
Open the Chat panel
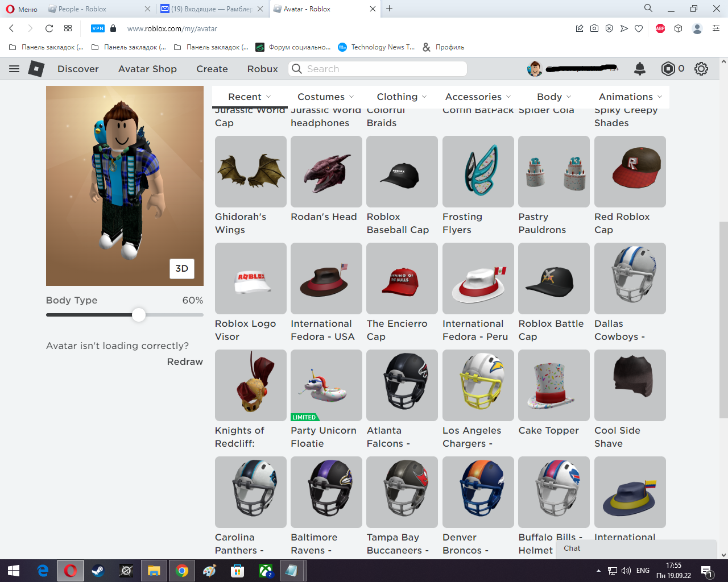(636, 549)
